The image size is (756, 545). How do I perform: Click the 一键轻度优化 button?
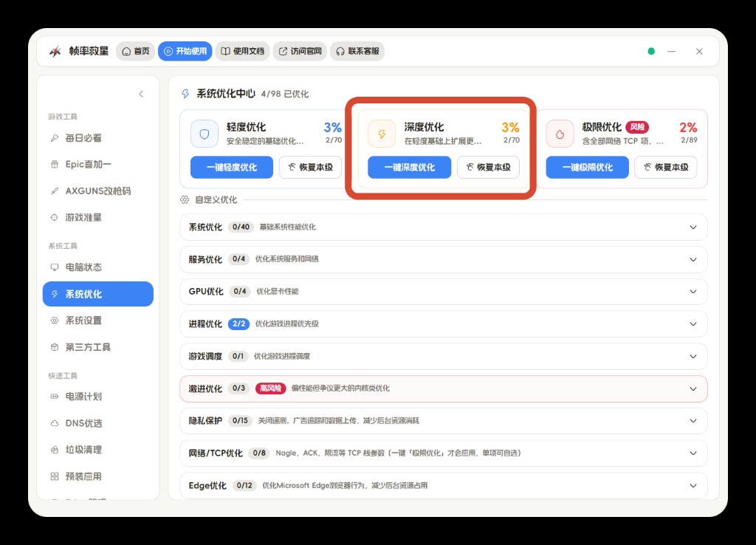(232, 168)
